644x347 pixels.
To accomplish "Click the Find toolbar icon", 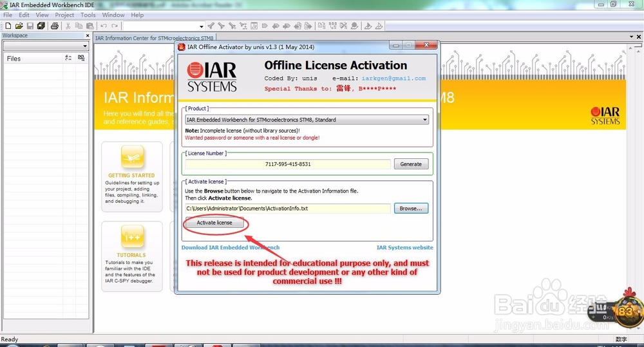I will click(232, 26).
